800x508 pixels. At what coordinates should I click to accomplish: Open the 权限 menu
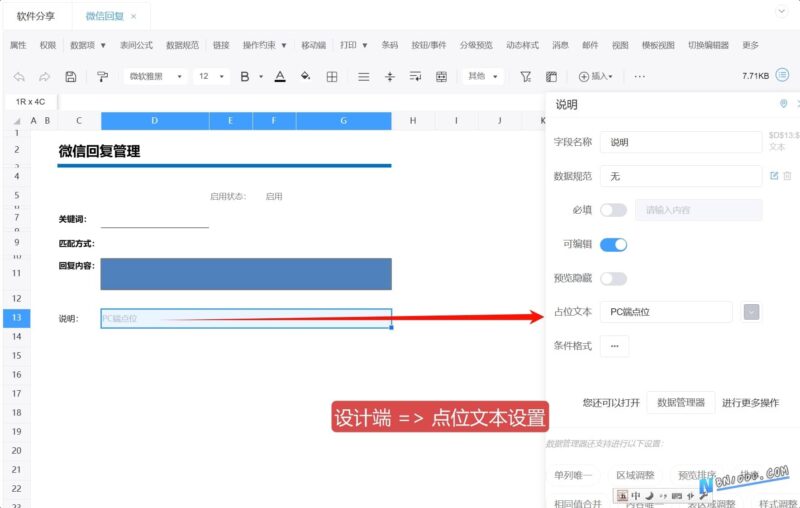click(47, 45)
